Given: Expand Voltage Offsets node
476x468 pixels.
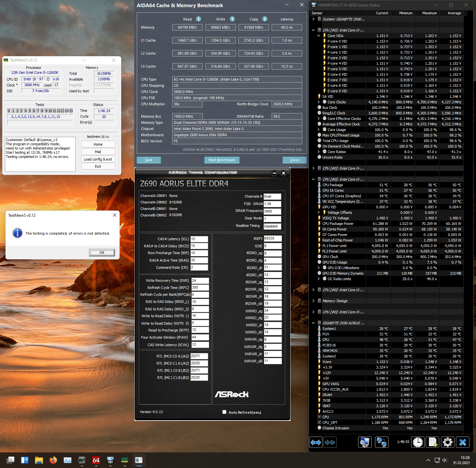Looking at the screenshot, I should (319, 213).
